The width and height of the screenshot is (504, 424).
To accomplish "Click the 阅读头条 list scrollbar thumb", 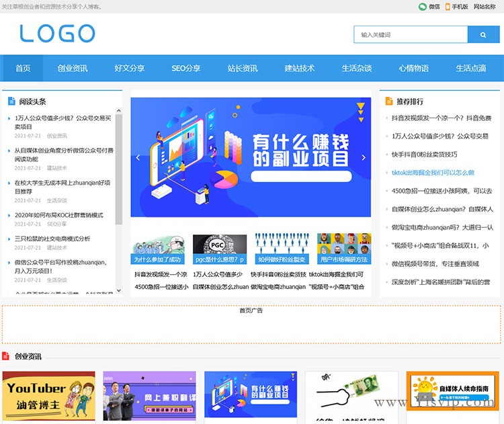I will point(118,169).
